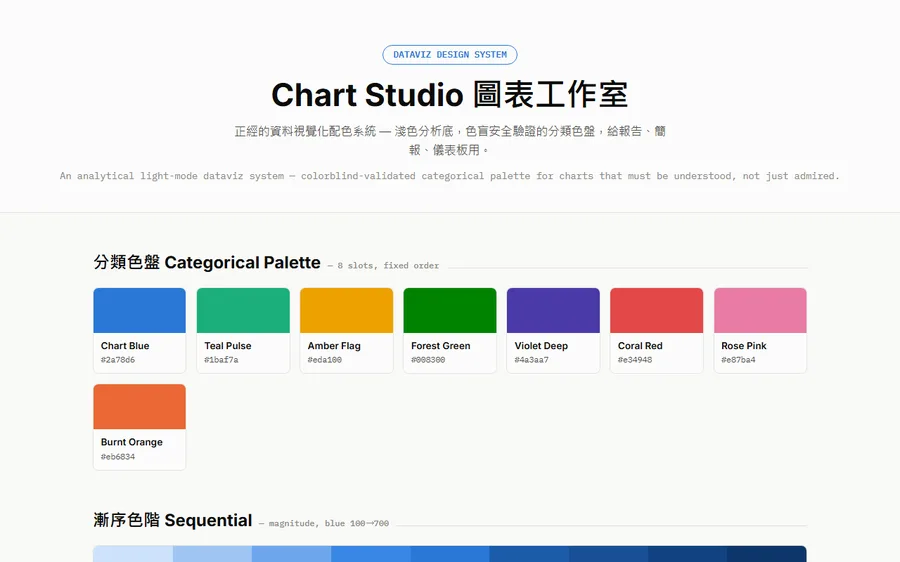Click the 'Chart Blue' name label

pyautogui.click(x=125, y=346)
